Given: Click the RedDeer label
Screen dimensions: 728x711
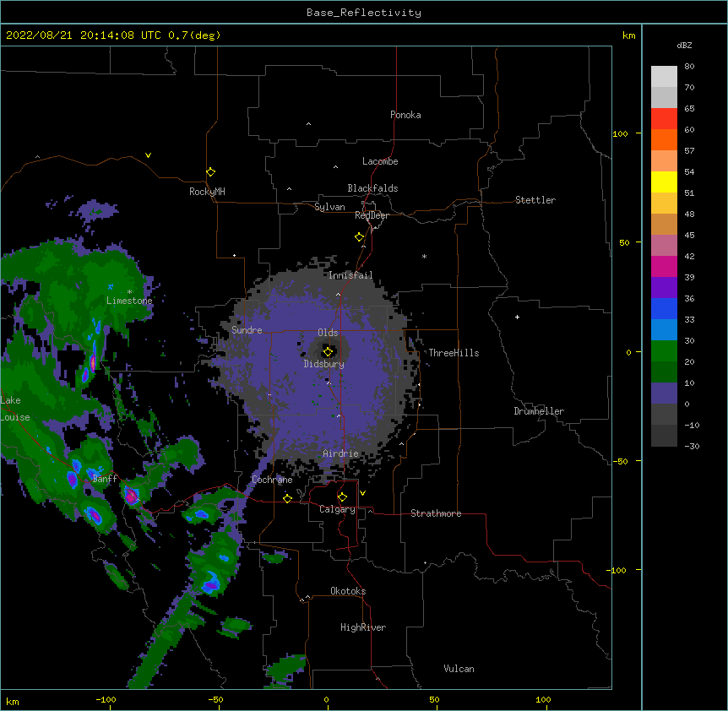Looking at the screenshot, I should [372, 215].
